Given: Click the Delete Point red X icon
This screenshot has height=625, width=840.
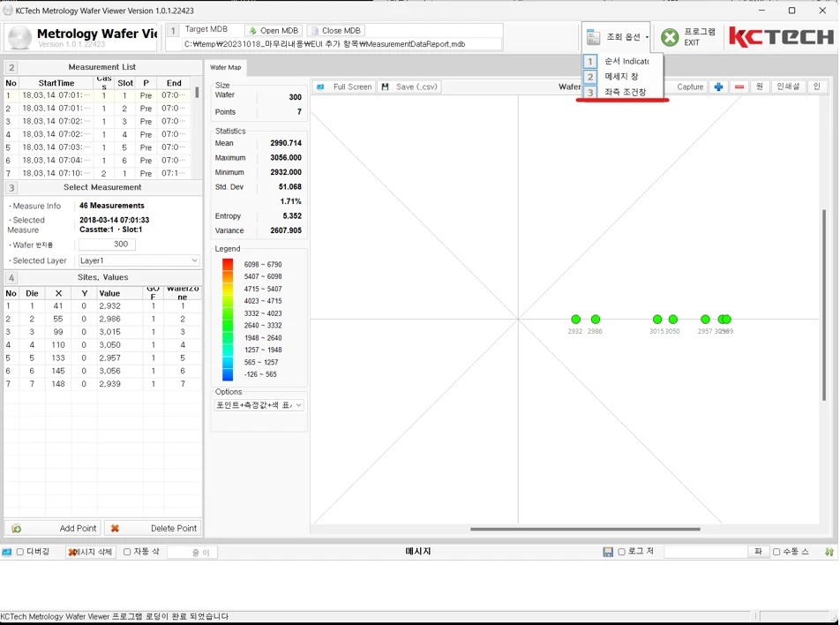Looking at the screenshot, I should click(115, 529).
